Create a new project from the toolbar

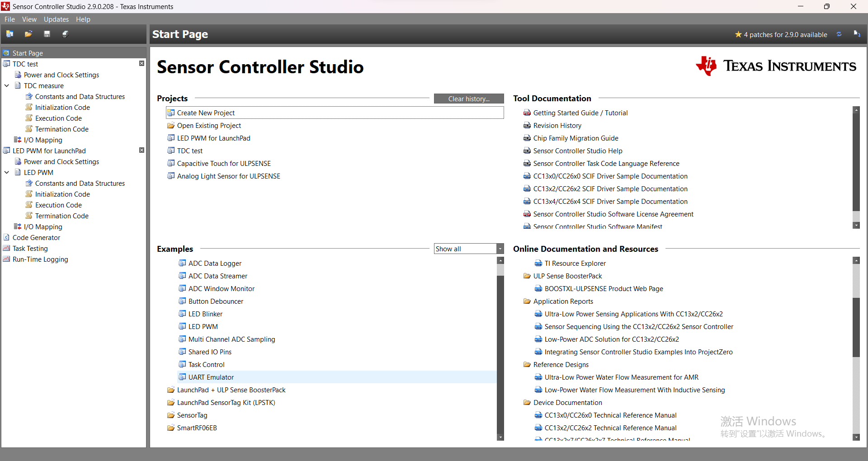point(9,34)
